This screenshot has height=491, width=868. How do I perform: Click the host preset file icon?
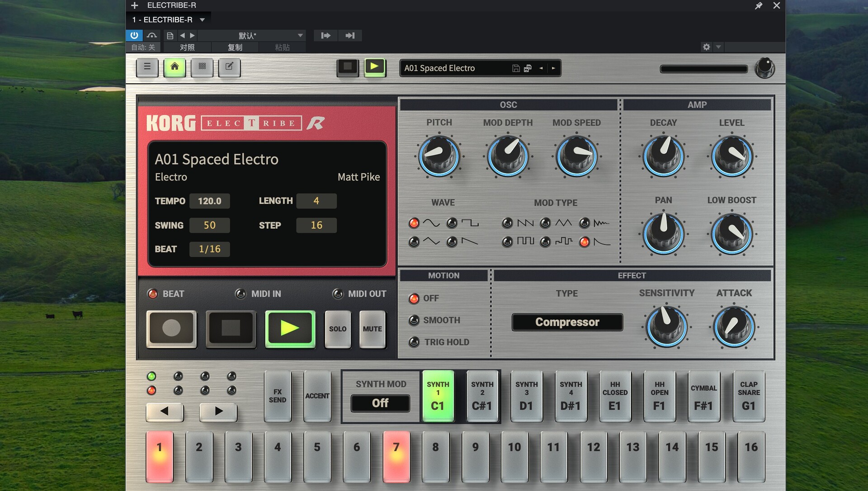click(x=170, y=35)
